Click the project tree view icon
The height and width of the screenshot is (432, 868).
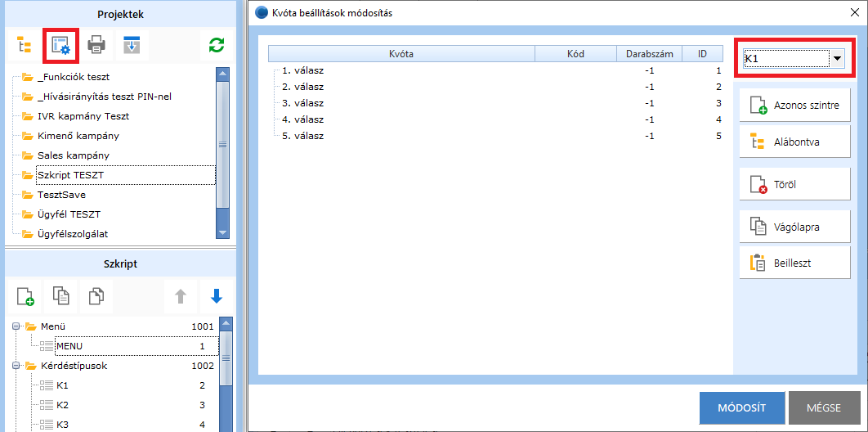[x=25, y=46]
